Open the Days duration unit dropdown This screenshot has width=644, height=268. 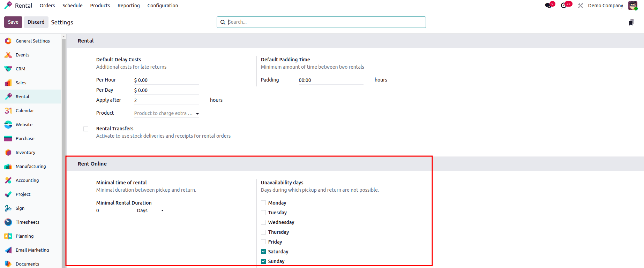click(150, 210)
